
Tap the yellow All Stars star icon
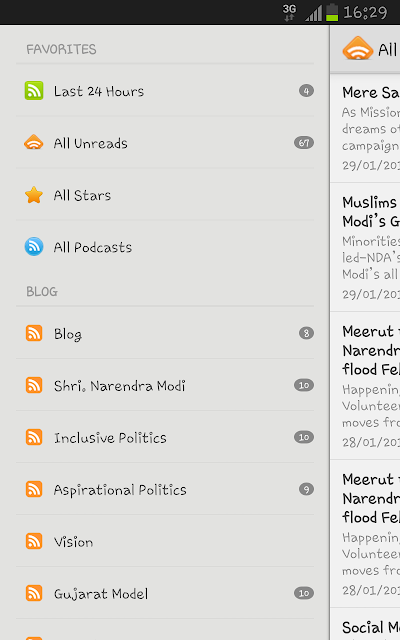tap(34, 195)
